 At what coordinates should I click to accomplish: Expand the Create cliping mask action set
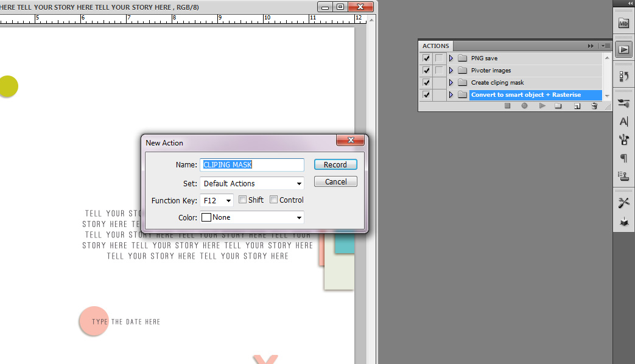click(451, 83)
